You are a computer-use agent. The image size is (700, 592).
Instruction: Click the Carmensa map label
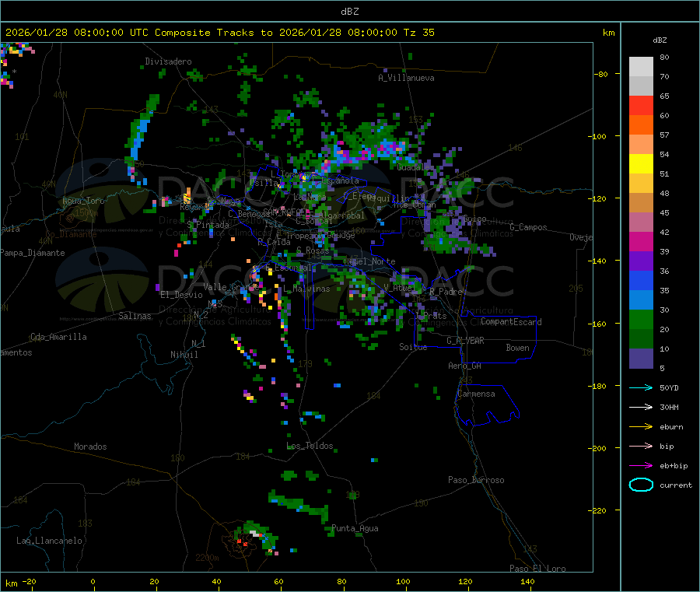(476, 394)
